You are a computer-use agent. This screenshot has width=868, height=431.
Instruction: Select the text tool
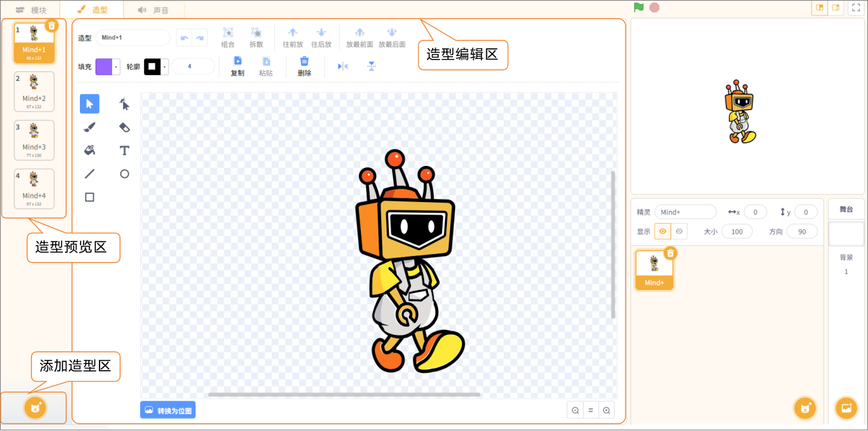coord(124,150)
